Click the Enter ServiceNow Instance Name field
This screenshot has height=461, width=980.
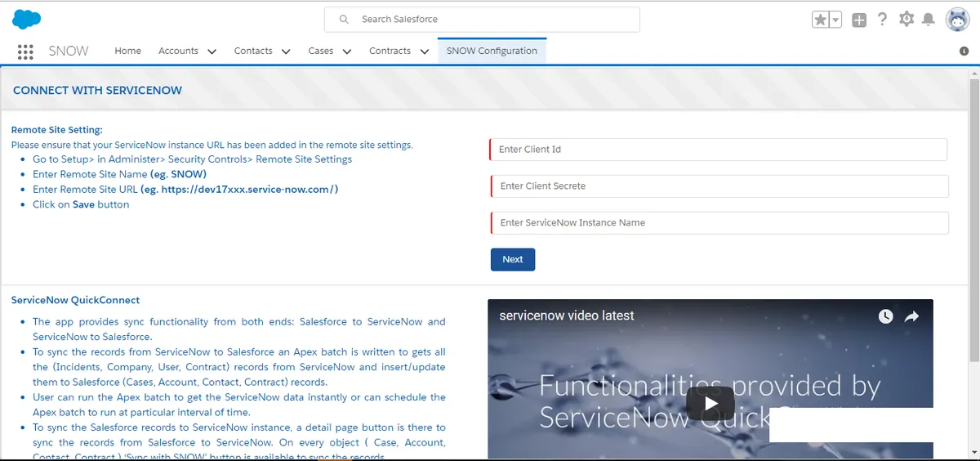[719, 223]
